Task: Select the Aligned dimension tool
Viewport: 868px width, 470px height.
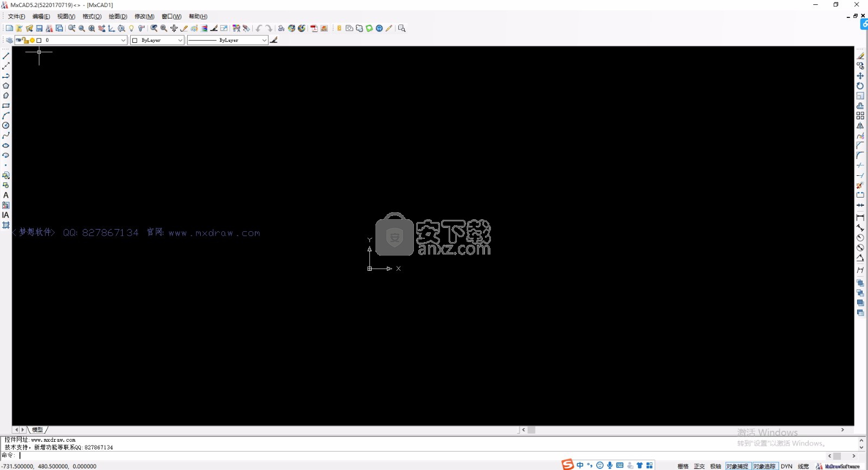Action: pyautogui.click(x=860, y=228)
